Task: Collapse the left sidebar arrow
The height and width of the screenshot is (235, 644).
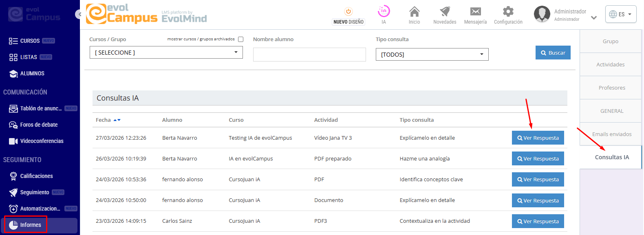Action: [x=79, y=14]
